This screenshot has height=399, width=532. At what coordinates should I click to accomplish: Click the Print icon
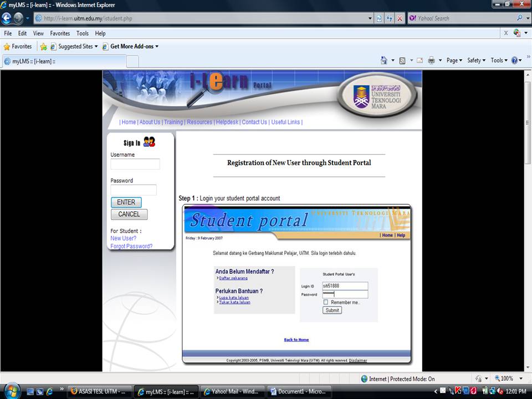[431, 60]
